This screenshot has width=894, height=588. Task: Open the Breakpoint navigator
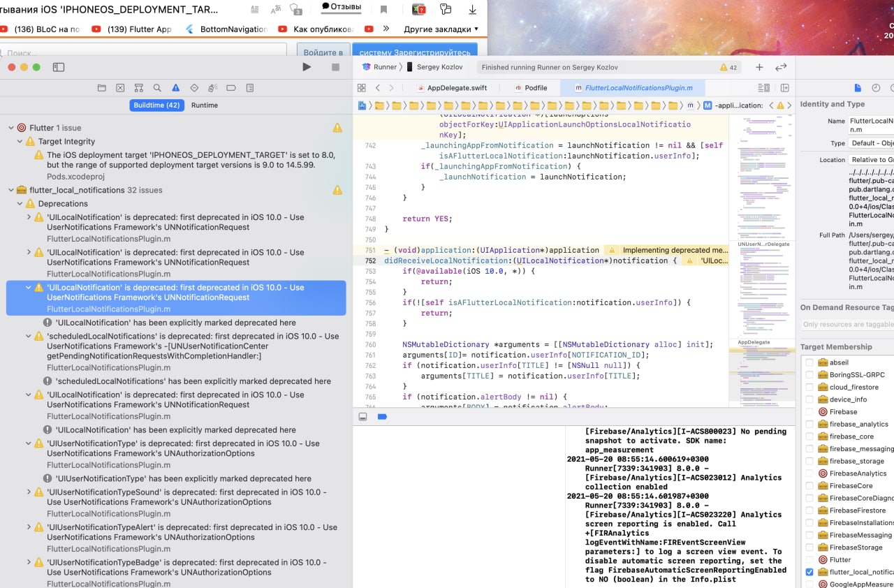(231, 88)
